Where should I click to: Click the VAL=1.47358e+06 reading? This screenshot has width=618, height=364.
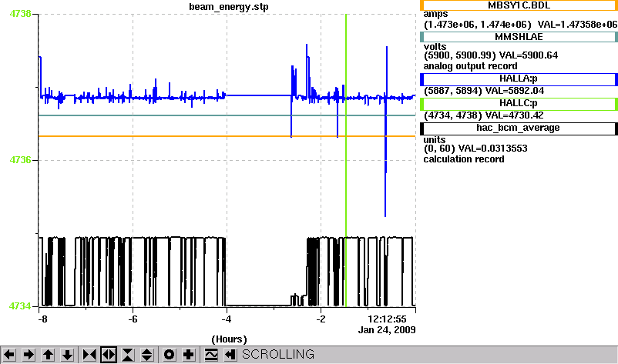coord(577,25)
